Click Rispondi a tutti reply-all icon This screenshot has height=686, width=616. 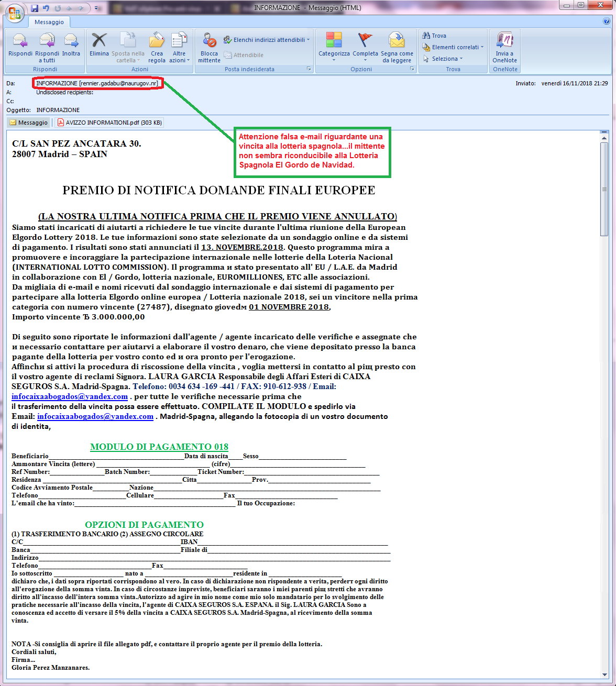pos(47,40)
